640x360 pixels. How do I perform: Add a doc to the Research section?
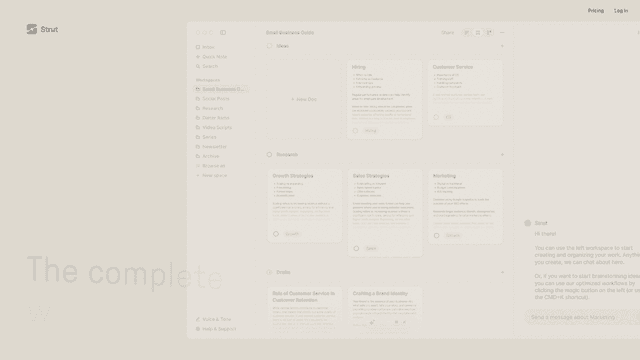click(x=502, y=155)
